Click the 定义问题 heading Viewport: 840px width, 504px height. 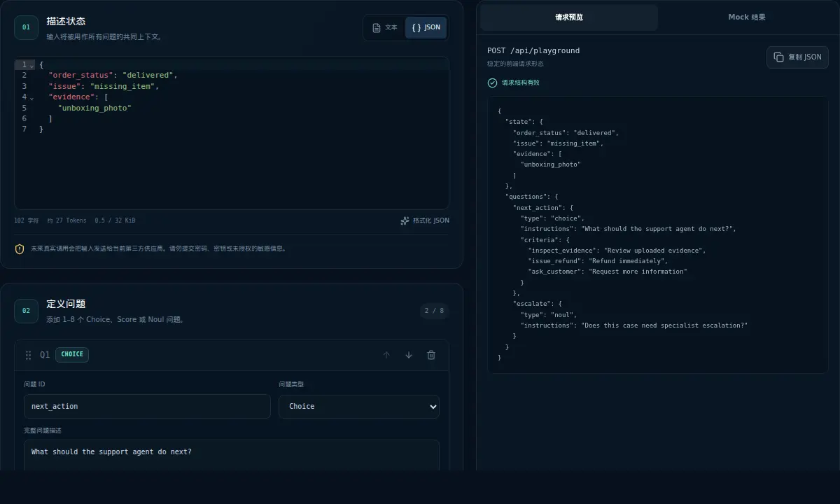coord(66,304)
